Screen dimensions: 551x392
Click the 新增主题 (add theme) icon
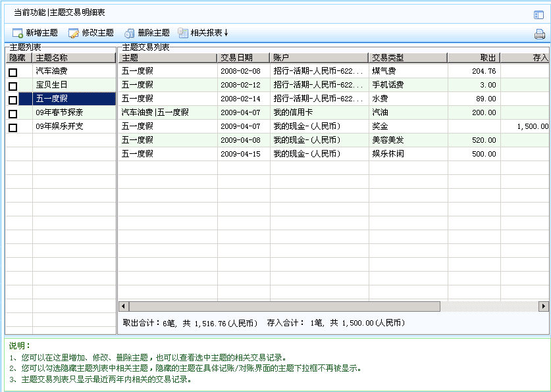click(x=18, y=33)
